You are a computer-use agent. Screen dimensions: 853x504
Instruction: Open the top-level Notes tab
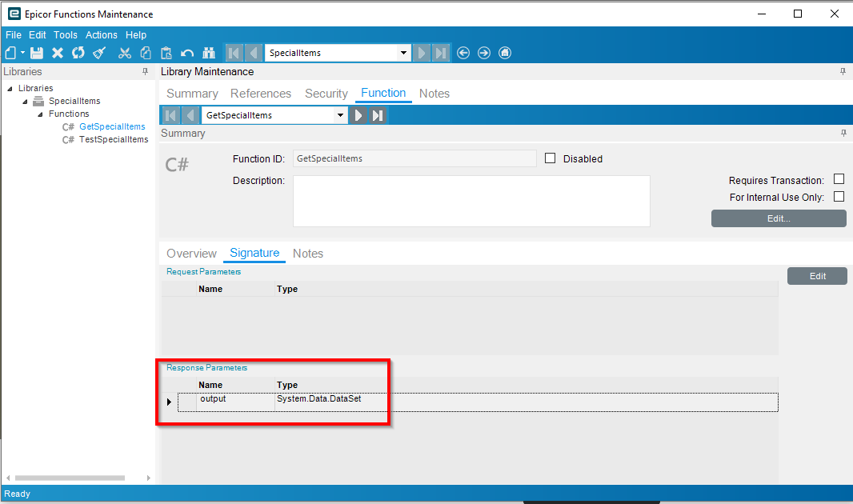point(435,94)
